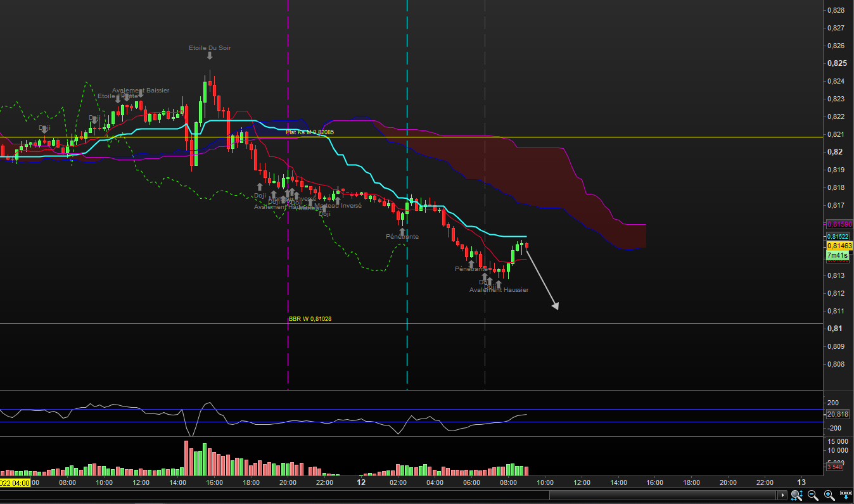Click the 20,818 oscillator value label
Image resolution: width=854 pixels, height=504 pixels.
[x=838, y=414]
